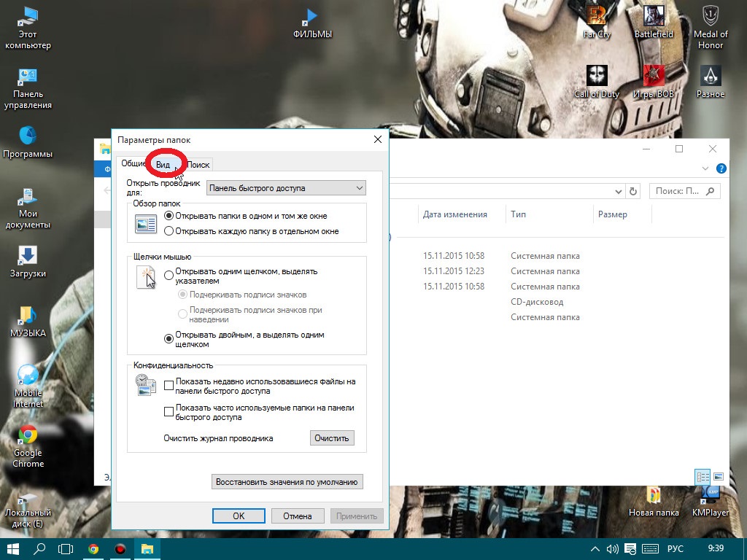Open taskbar search magnifier
Viewport: 747px width, 560px height.
(39, 549)
